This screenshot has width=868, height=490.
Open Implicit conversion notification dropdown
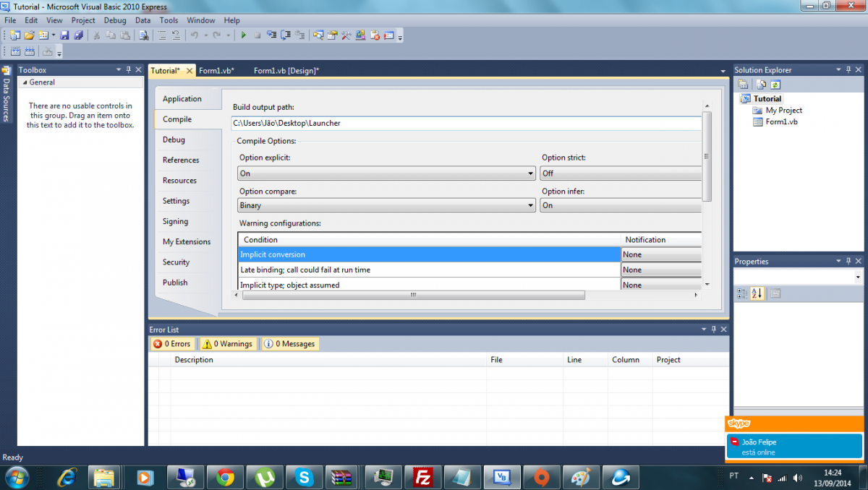[x=661, y=254]
